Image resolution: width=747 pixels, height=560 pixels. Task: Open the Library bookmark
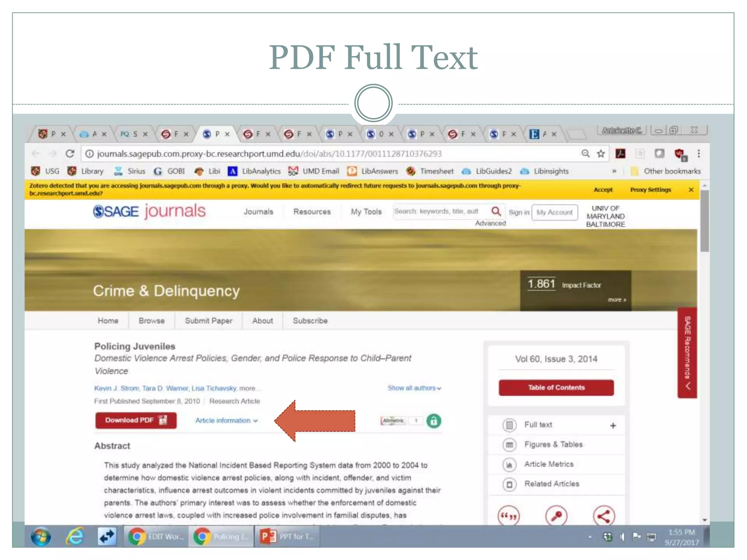tap(86, 171)
